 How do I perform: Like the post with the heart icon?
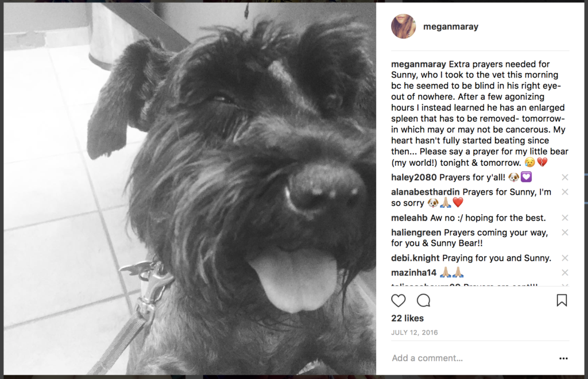point(399,301)
